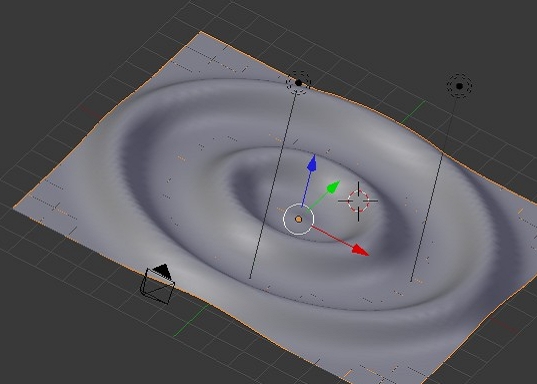Select the lamp object floating outside the mesh

[x=459, y=86]
